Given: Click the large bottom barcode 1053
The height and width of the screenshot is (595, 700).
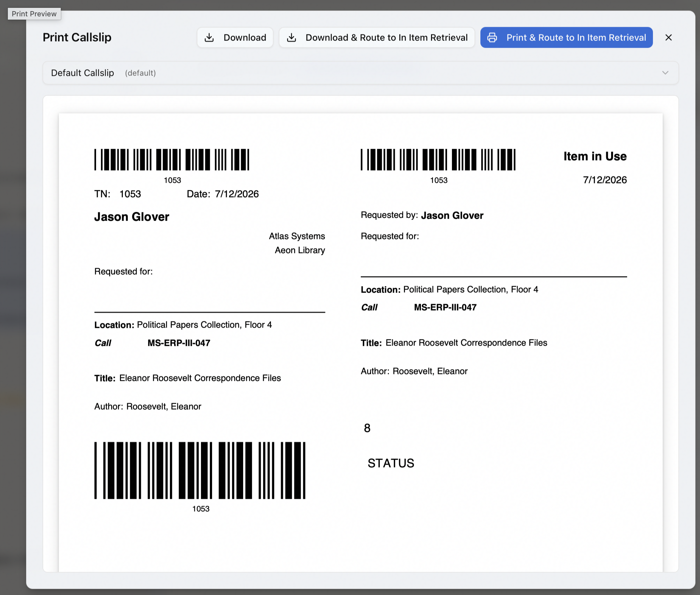Looking at the screenshot, I should click(200, 470).
